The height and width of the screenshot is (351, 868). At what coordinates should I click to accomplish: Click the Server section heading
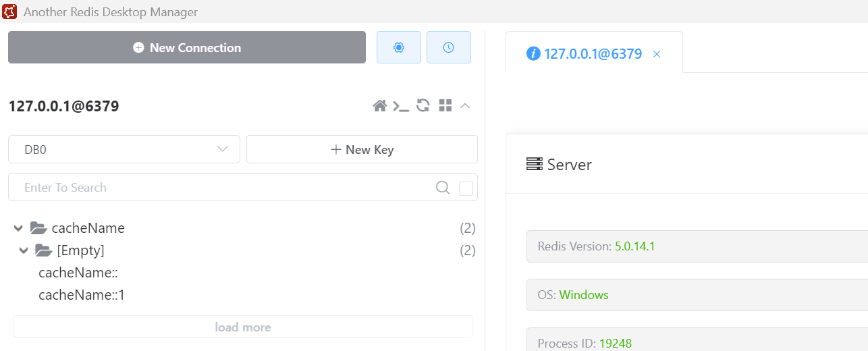[x=569, y=164]
